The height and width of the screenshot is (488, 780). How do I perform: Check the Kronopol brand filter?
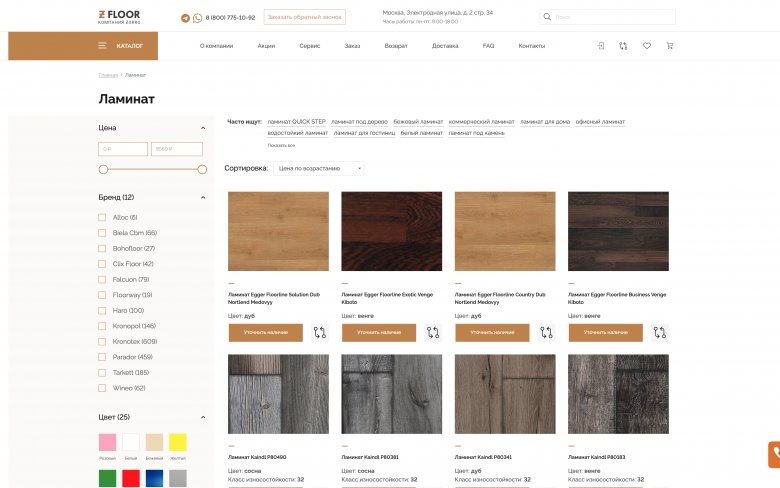coord(102,326)
